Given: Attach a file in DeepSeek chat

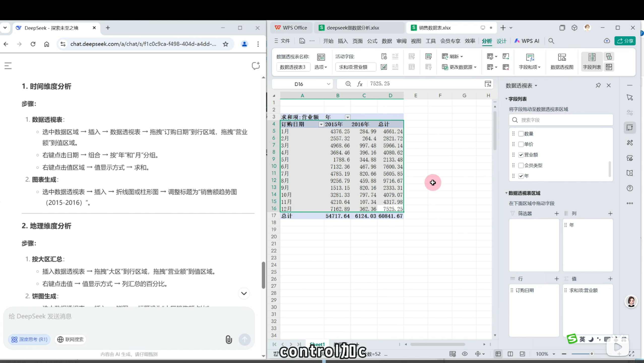Looking at the screenshot, I should point(229,339).
